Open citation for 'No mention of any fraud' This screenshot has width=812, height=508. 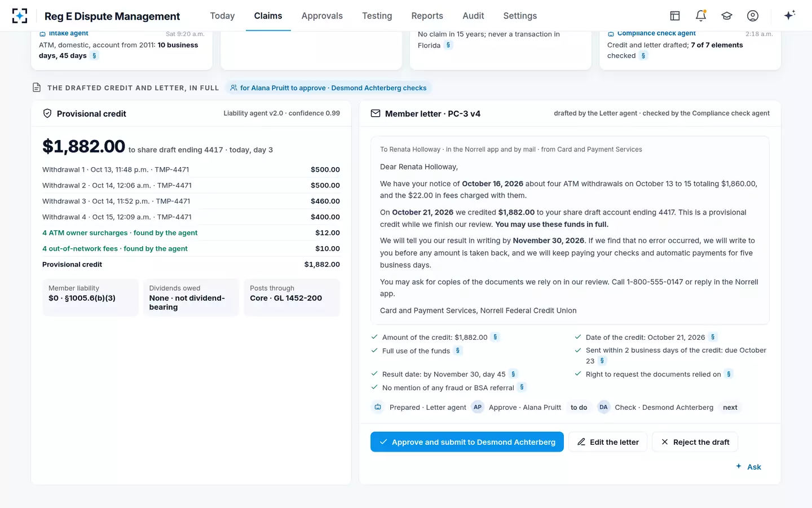[x=522, y=387]
